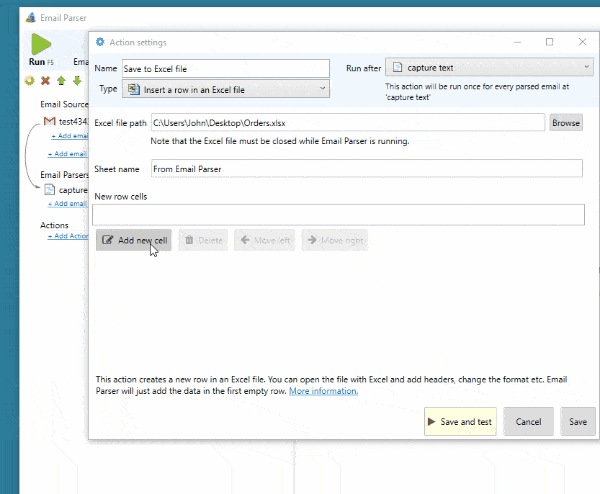
Task: Click the Cancel button
Action: [x=528, y=422]
